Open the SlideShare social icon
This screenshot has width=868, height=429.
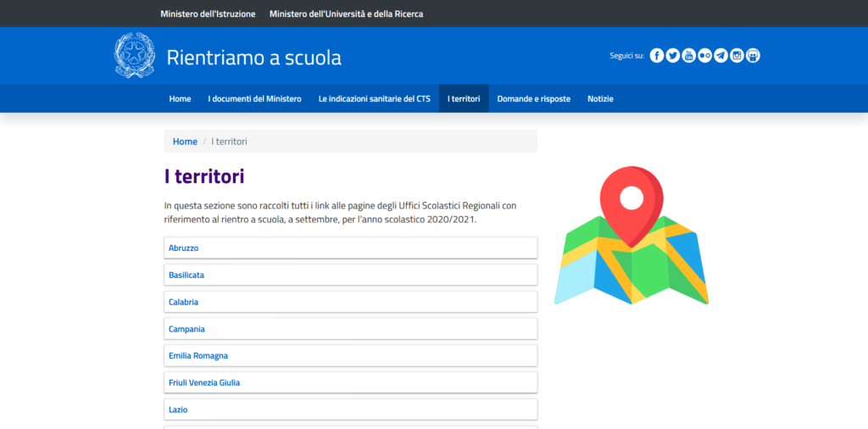753,55
